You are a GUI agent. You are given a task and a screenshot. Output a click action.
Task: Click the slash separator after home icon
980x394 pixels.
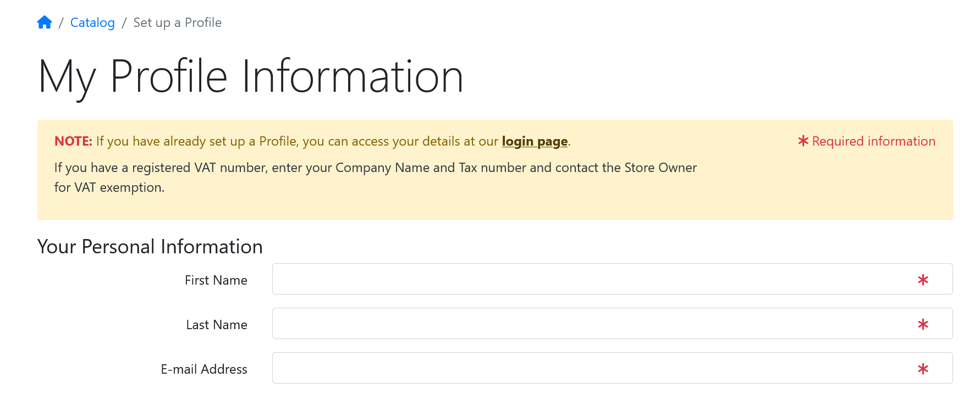pos(61,23)
